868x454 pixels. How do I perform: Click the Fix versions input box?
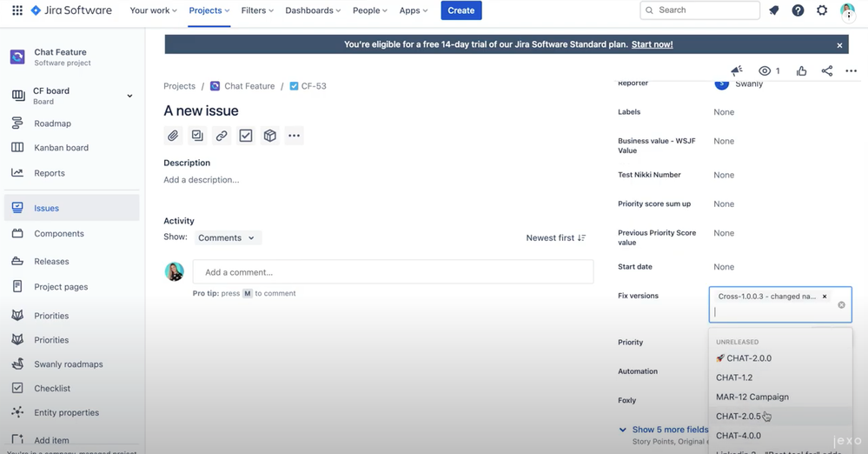(780, 305)
